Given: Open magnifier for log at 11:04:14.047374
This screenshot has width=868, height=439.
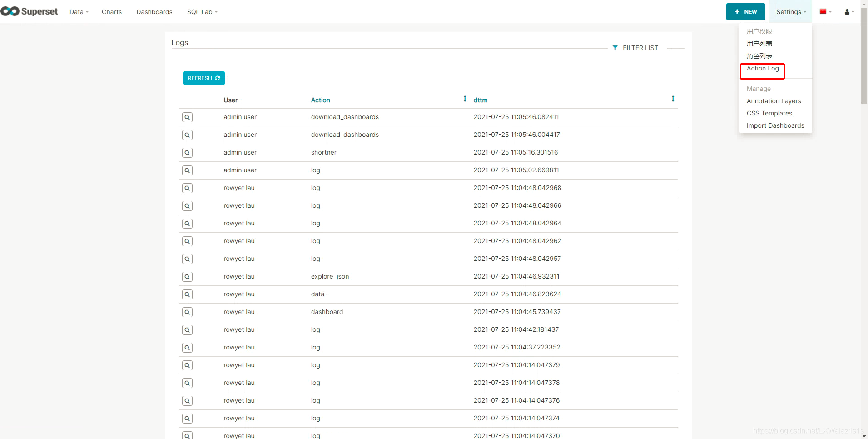Looking at the screenshot, I should [187, 419].
